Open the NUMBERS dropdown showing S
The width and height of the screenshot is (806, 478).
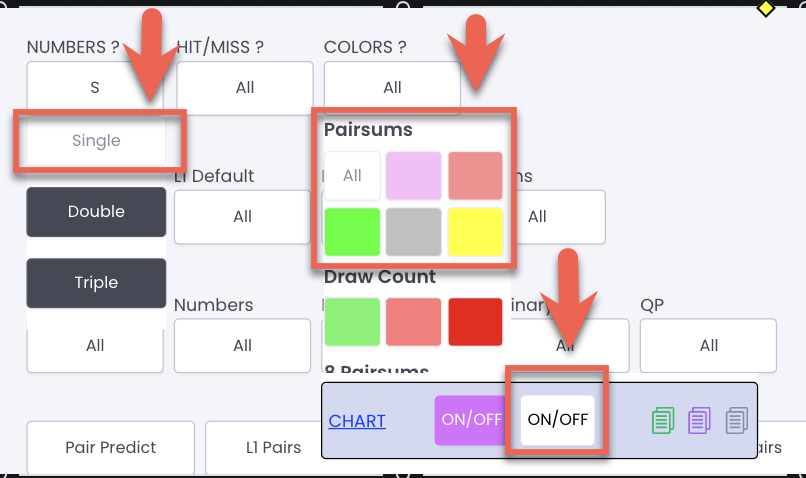(95, 86)
